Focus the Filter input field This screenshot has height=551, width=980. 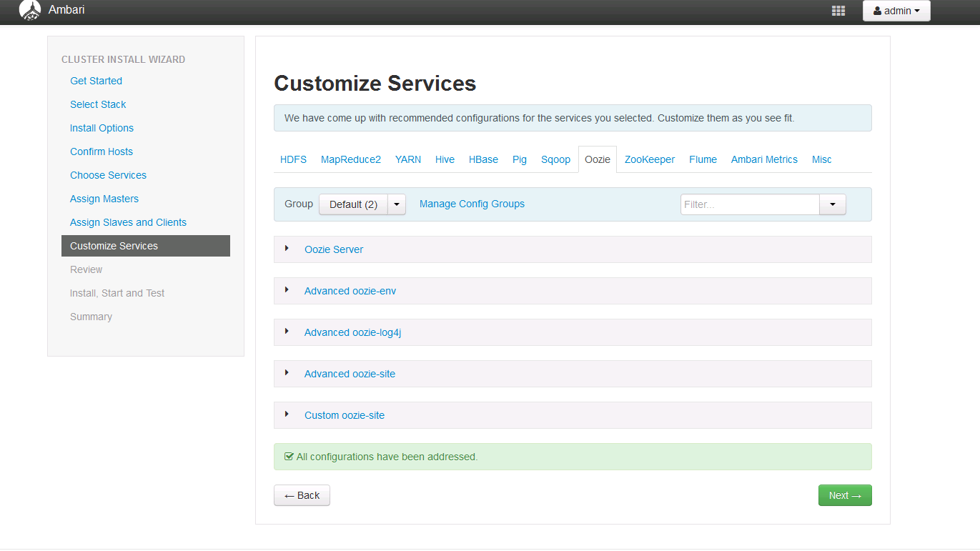coord(750,204)
